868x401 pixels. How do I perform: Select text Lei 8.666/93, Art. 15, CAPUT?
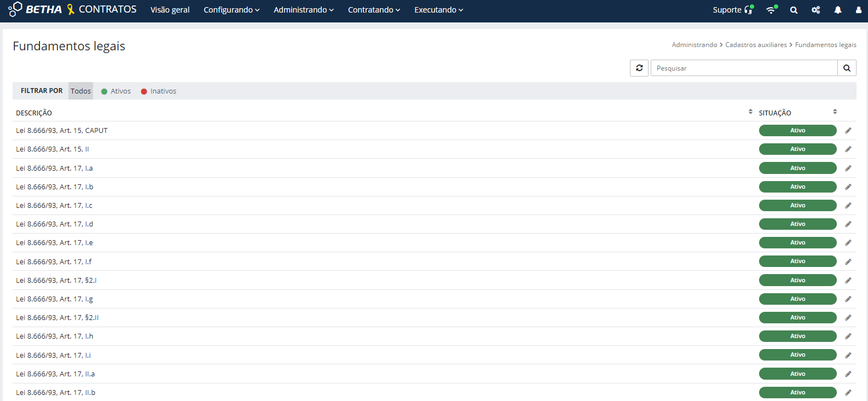tap(62, 130)
